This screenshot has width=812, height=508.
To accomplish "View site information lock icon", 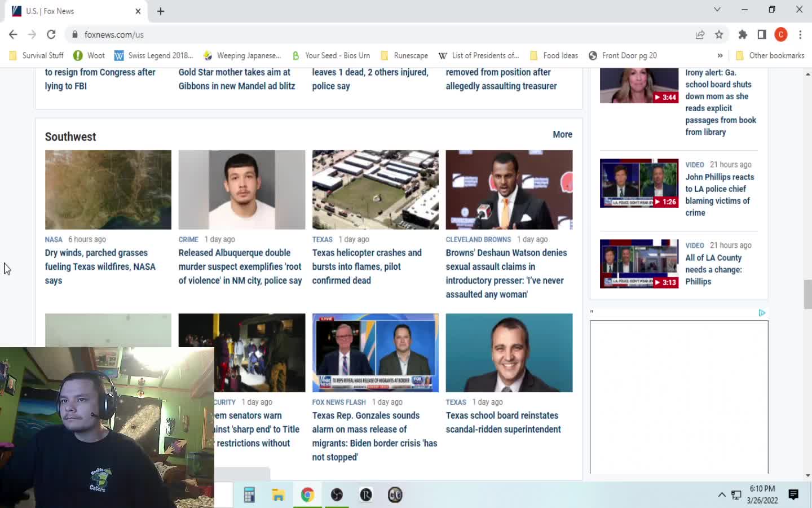I will pyautogui.click(x=74, y=34).
